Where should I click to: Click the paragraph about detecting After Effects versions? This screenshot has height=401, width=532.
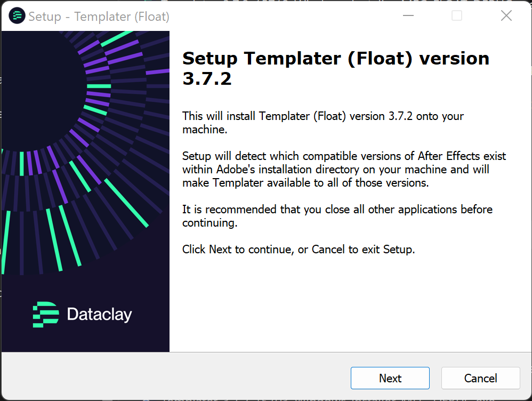pyautogui.click(x=344, y=170)
